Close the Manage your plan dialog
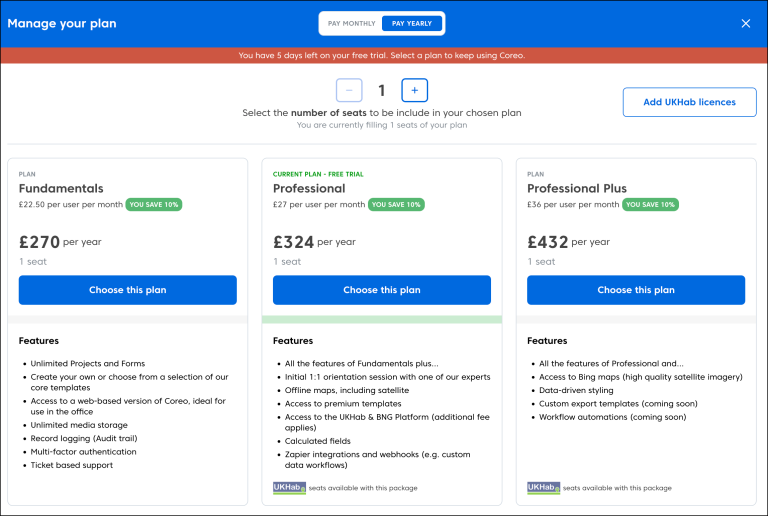 click(745, 23)
